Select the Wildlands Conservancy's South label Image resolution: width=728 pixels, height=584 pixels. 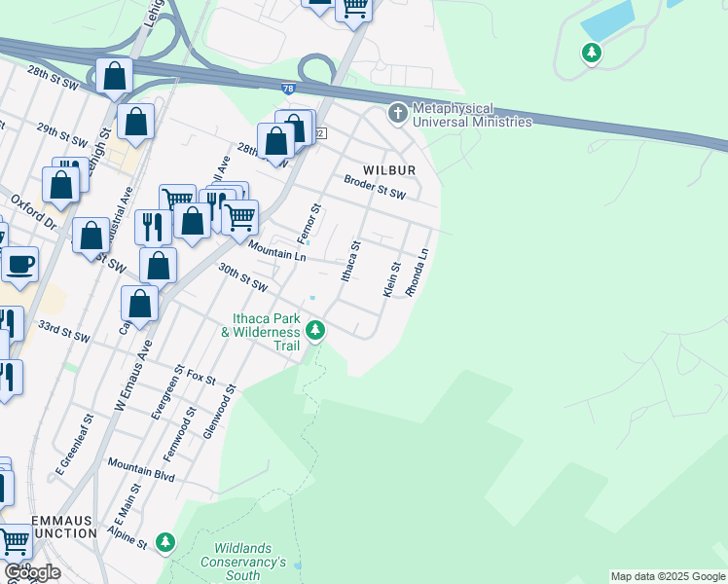[243, 562]
